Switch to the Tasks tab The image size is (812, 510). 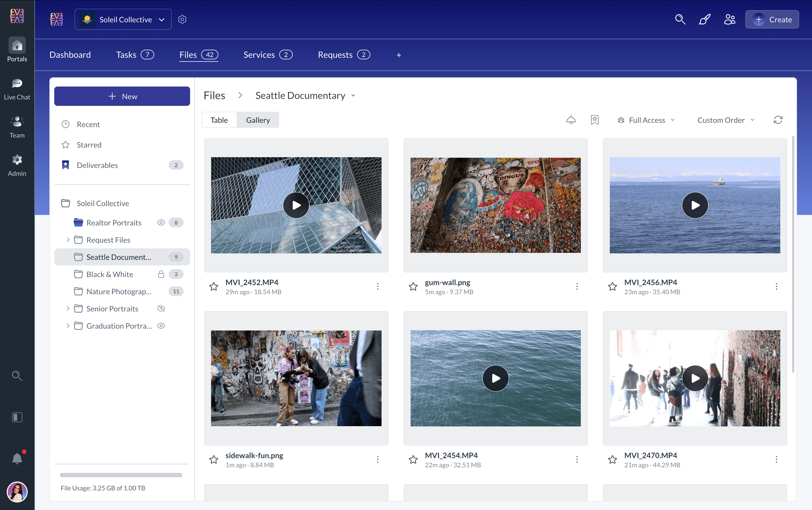point(135,55)
